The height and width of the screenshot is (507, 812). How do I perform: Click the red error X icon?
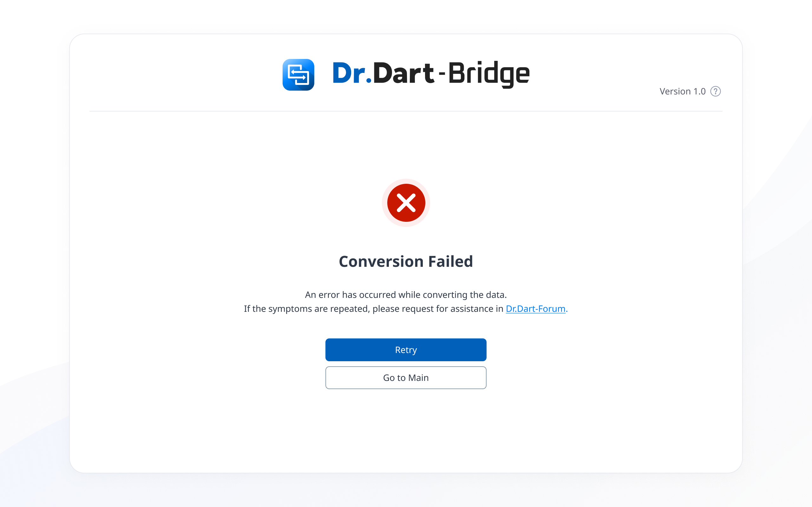pyautogui.click(x=406, y=203)
